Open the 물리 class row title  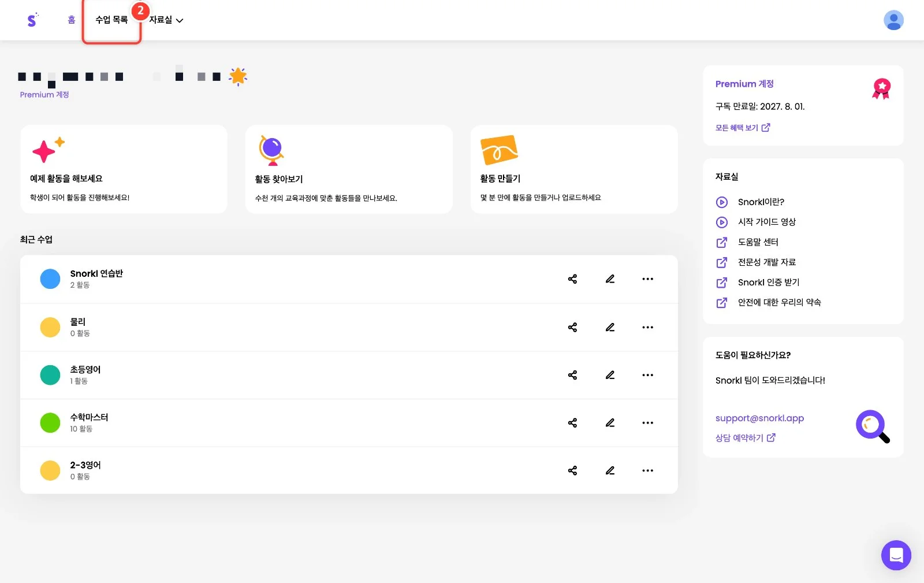tap(78, 322)
